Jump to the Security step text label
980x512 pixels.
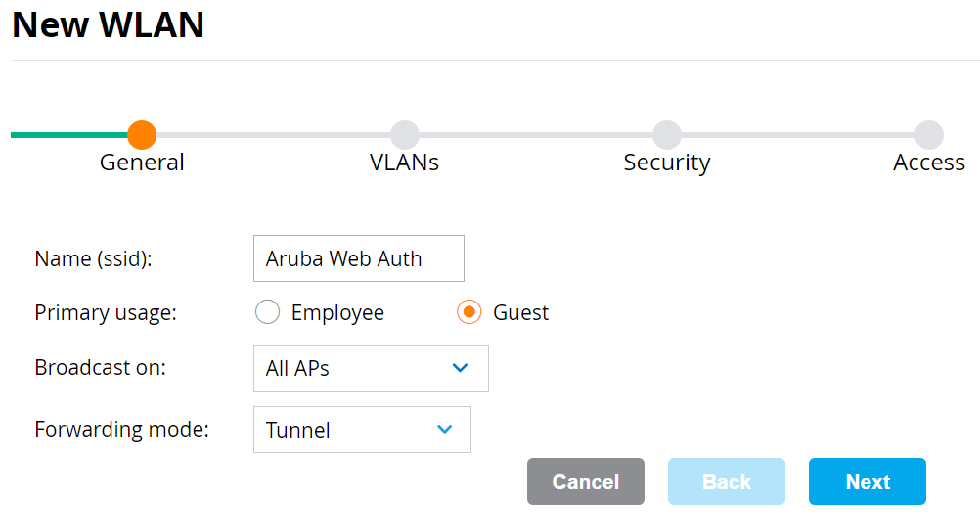pyautogui.click(x=667, y=163)
